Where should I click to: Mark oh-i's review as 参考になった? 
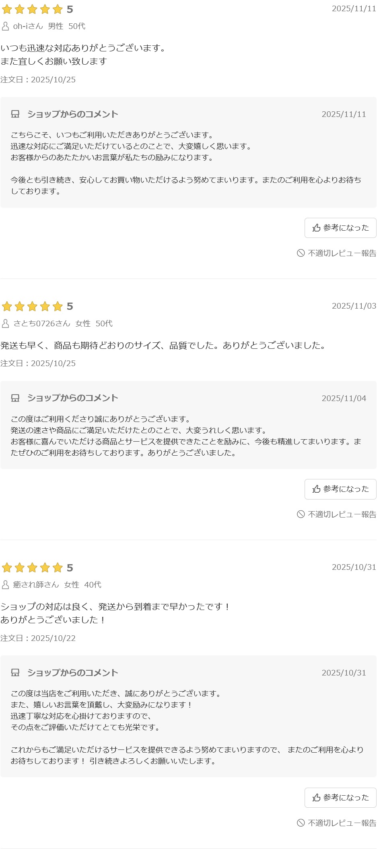340,228
